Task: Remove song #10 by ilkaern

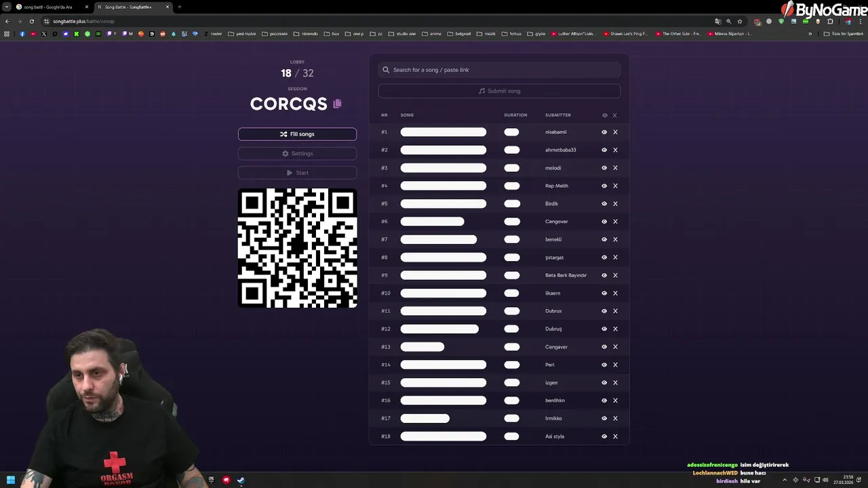Action: 615,293
